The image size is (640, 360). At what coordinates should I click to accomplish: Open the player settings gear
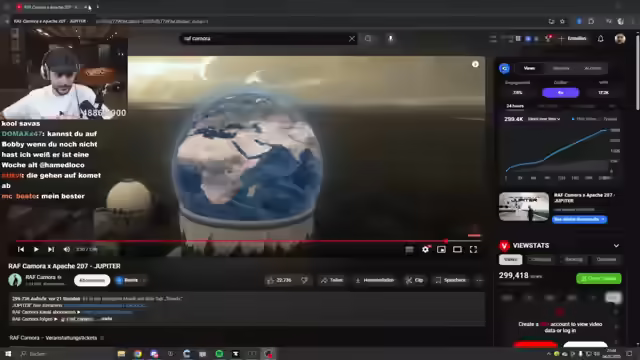[x=425, y=249]
